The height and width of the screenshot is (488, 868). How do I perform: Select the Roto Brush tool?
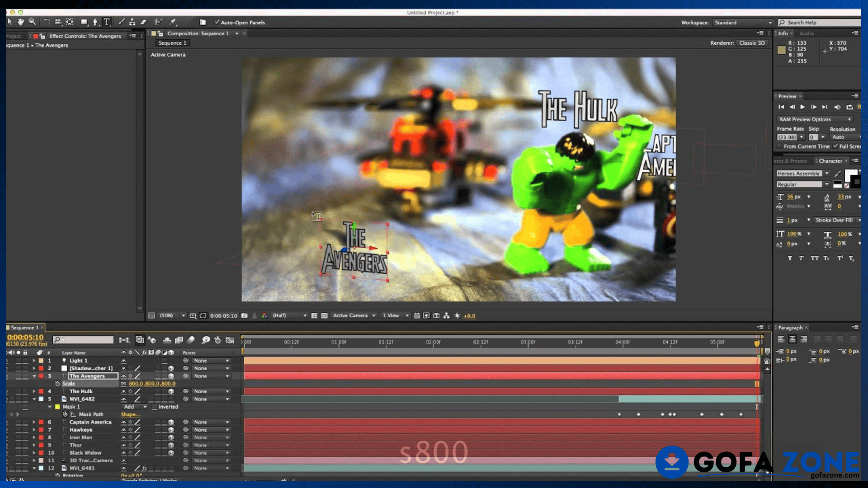[158, 22]
